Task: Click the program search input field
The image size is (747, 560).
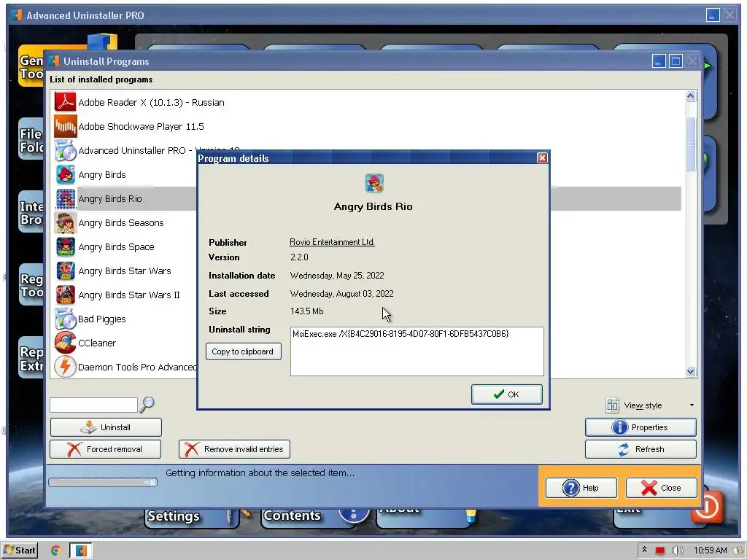Action: click(93, 405)
